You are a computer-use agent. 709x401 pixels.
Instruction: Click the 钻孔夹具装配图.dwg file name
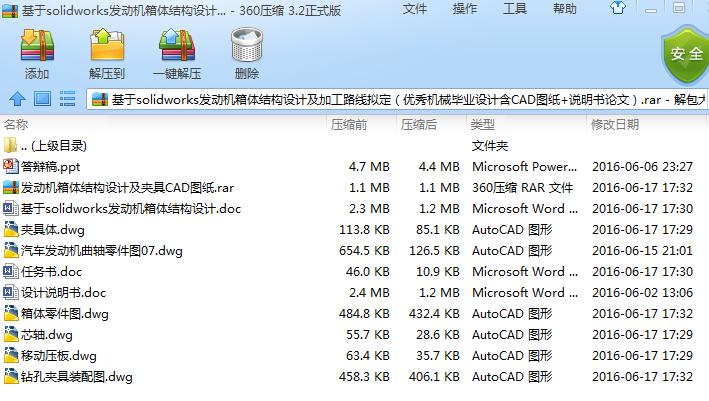point(77,377)
